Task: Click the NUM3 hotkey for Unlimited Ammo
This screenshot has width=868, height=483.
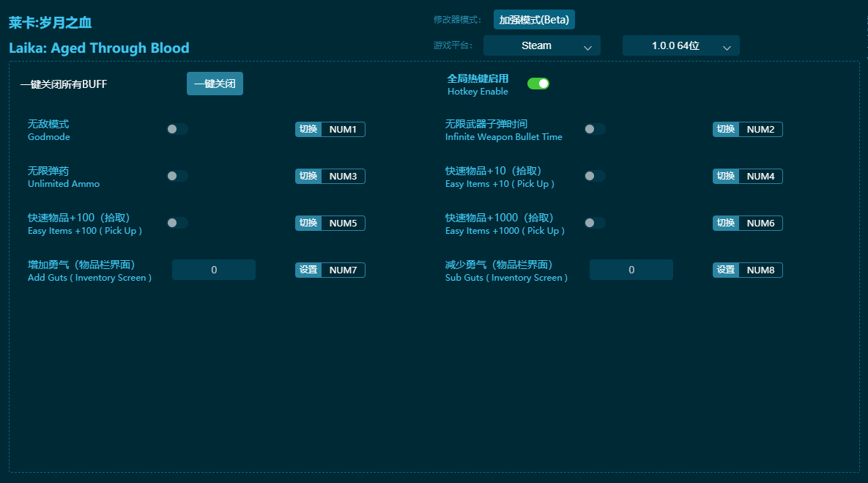Action: (x=343, y=177)
